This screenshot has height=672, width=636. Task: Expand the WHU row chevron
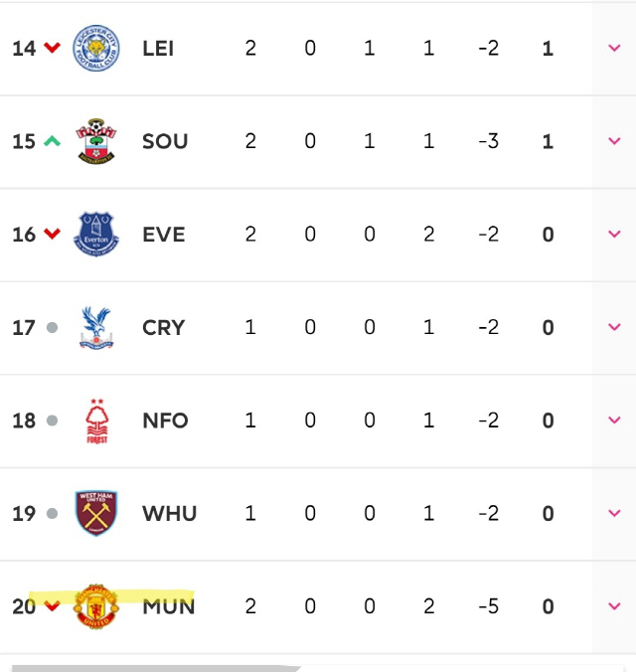(x=614, y=514)
